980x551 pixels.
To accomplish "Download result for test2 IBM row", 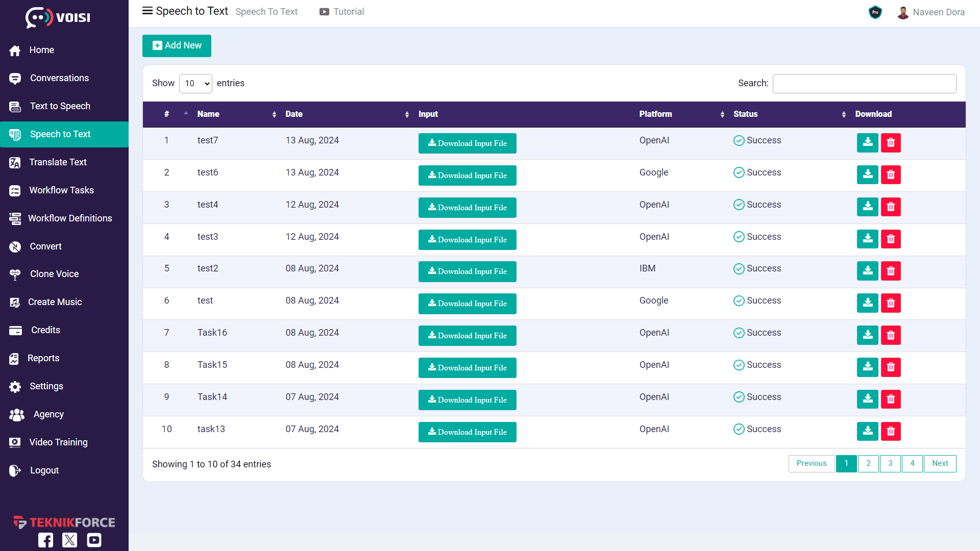I will click(867, 271).
